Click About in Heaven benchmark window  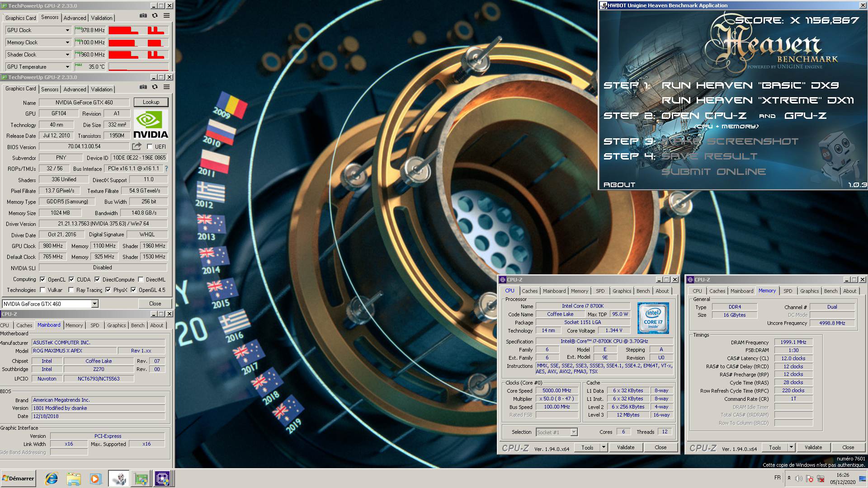click(x=619, y=185)
